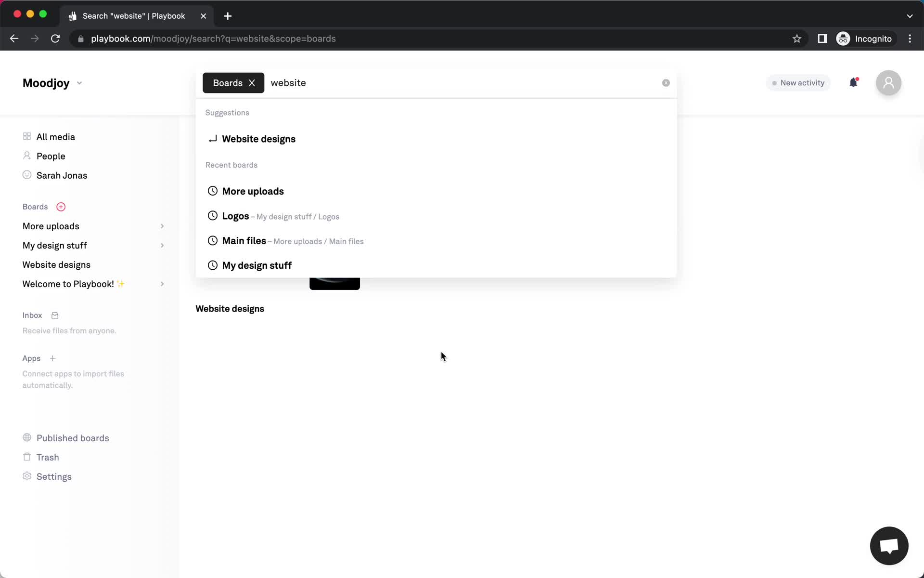Expand the More uploads board
Image resolution: width=924 pixels, height=578 pixels.
tap(162, 226)
